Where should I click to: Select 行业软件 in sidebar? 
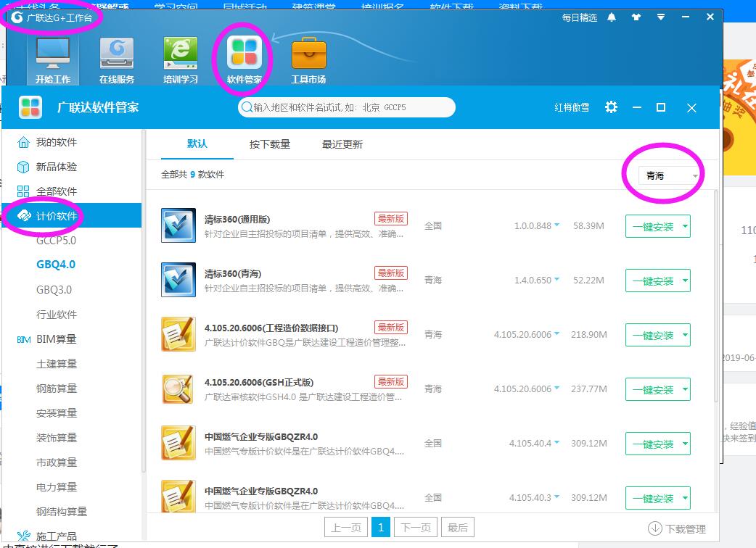click(57, 315)
